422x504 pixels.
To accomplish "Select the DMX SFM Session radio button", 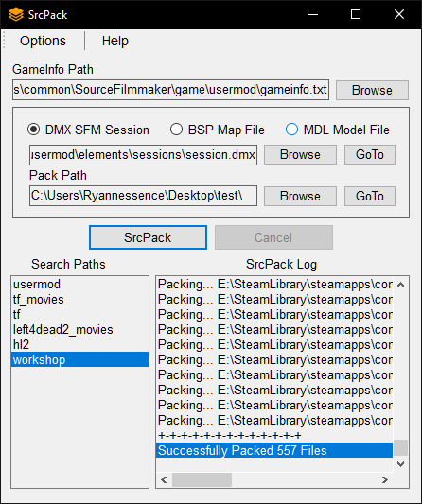I will [x=34, y=130].
